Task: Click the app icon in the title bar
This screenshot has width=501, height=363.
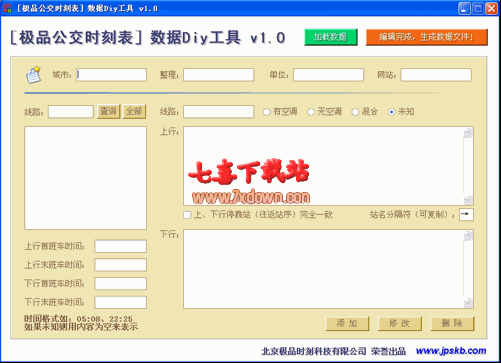Action: pos(7,8)
